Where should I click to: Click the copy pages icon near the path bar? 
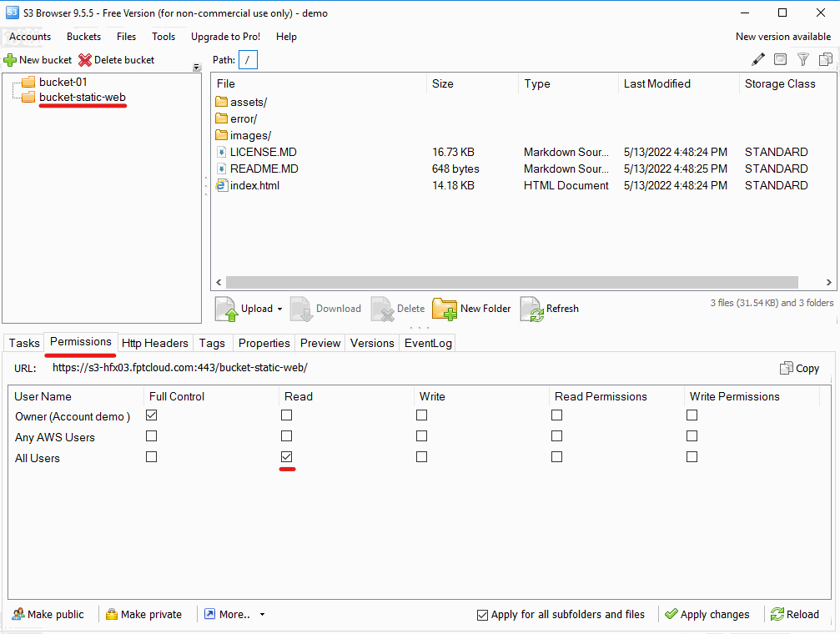[826, 59]
